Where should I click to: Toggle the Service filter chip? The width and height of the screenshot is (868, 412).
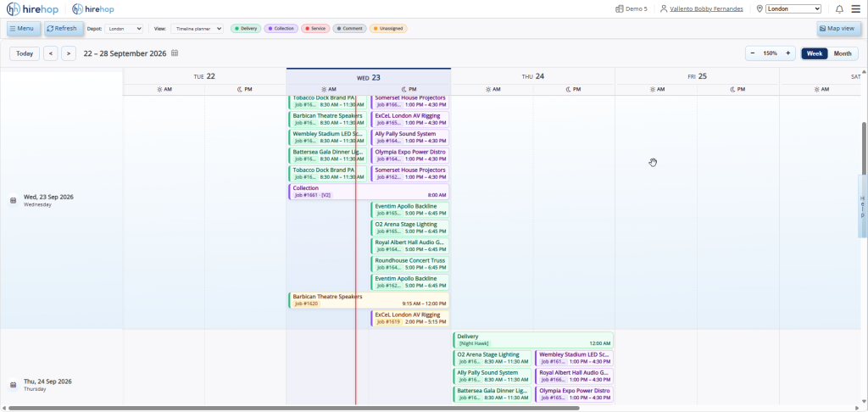(x=315, y=28)
